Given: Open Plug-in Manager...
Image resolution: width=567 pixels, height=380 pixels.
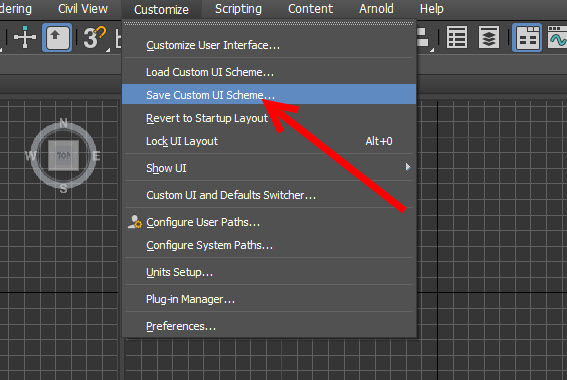Looking at the screenshot, I should pyautogui.click(x=269, y=299).
